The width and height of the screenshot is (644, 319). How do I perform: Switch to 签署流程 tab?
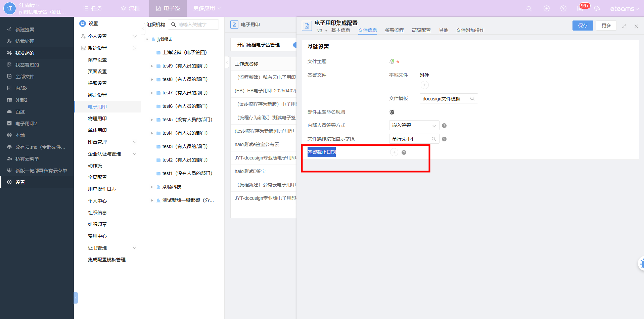394,30
